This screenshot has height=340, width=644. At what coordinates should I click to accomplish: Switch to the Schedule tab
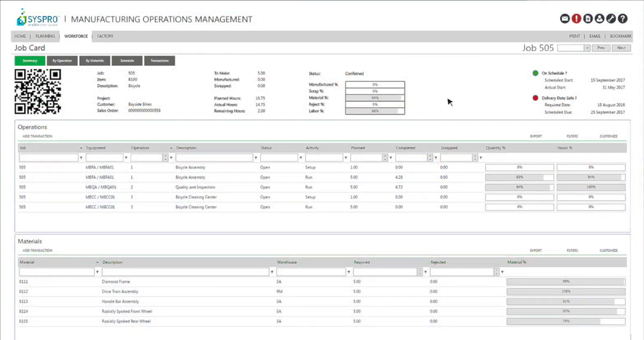[x=127, y=61]
